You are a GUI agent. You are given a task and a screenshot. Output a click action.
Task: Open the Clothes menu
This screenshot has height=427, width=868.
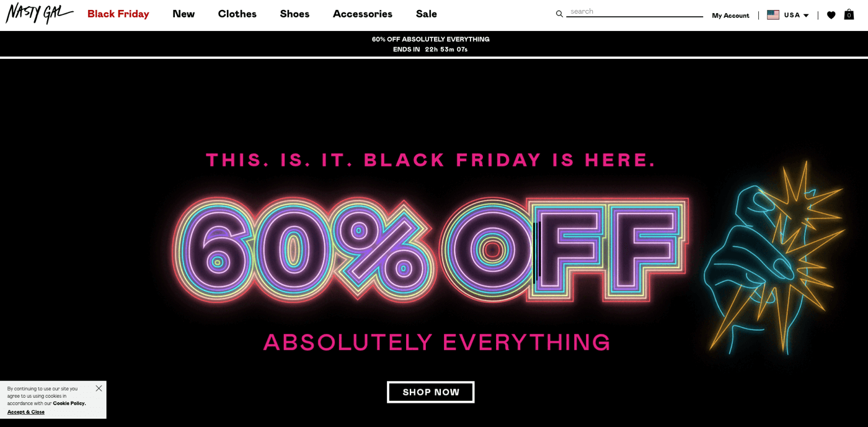click(237, 14)
